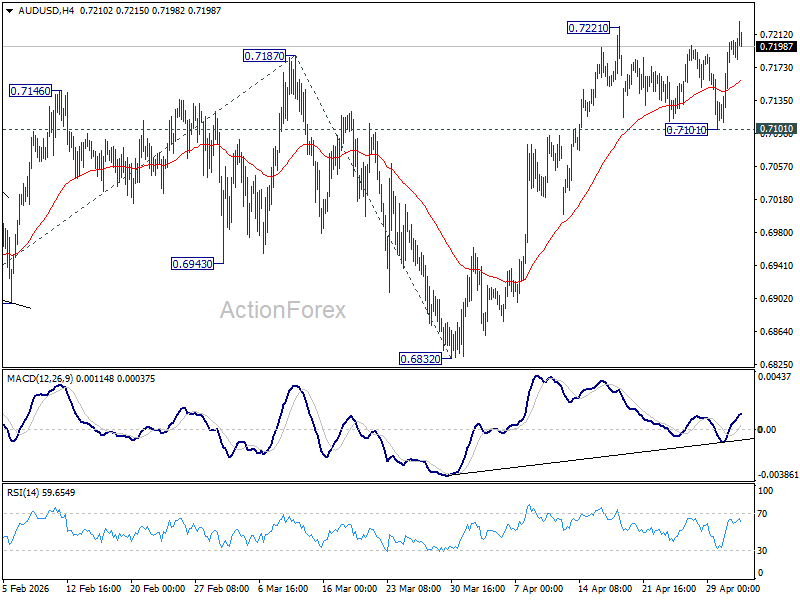Click the MACD(12,26,9) indicator title
The image size is (800, 600).
pyautogui.click(x=40, y=379)
